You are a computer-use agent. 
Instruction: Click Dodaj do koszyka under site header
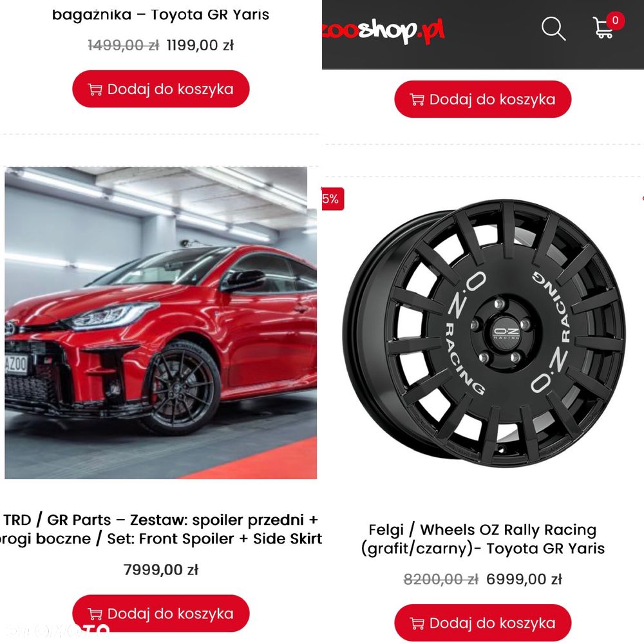(483, 99)
